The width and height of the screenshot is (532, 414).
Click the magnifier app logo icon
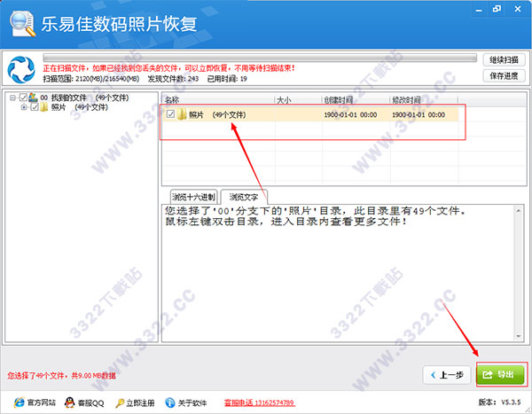pyautogui.click(x=22, y=23)
